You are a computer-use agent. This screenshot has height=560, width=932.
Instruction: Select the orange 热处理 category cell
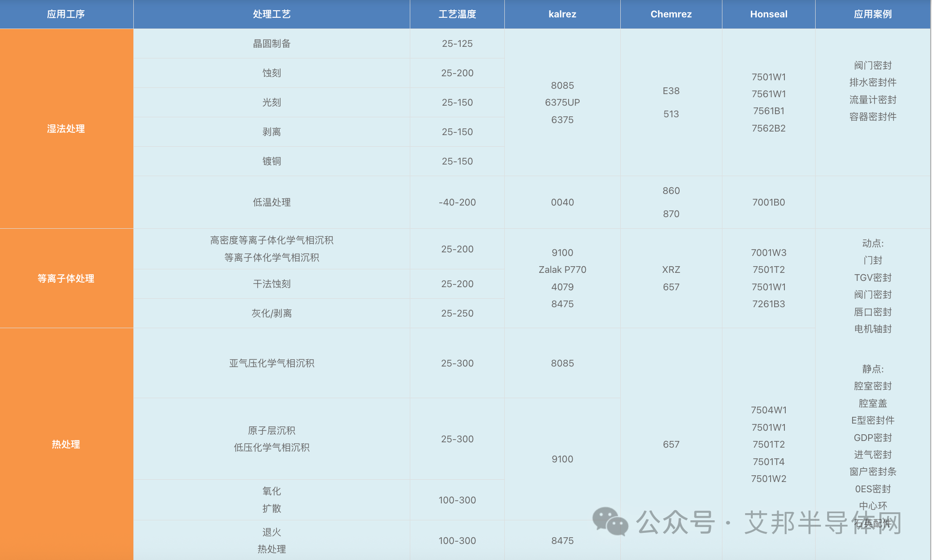tap(66, 444)
